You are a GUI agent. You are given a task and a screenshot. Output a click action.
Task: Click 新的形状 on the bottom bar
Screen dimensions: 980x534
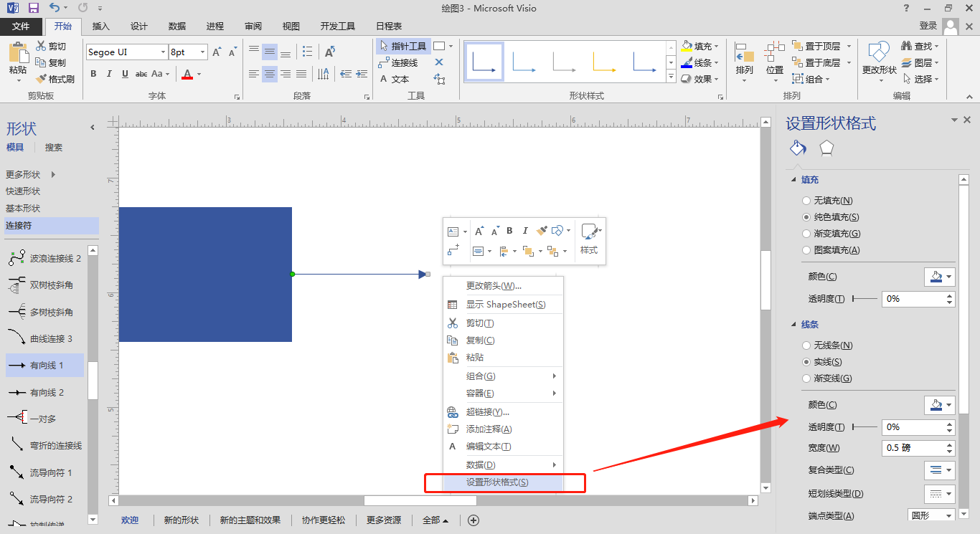(x=182, y=520)
